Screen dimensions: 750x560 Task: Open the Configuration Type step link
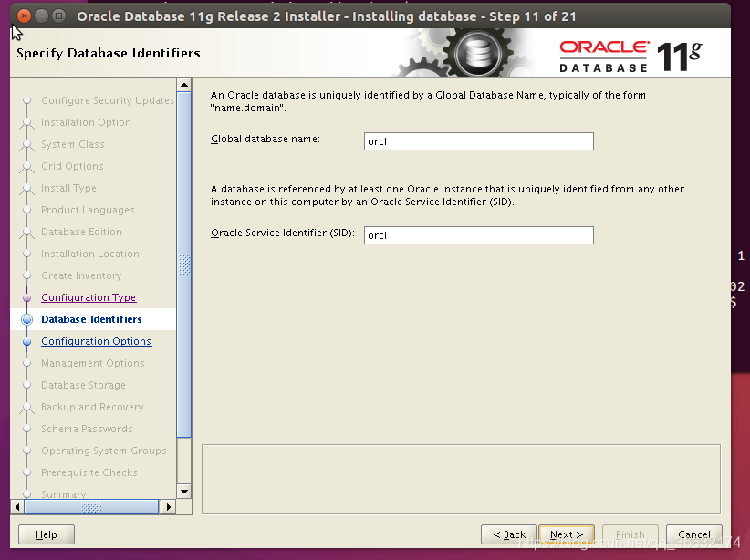point(89,297)
